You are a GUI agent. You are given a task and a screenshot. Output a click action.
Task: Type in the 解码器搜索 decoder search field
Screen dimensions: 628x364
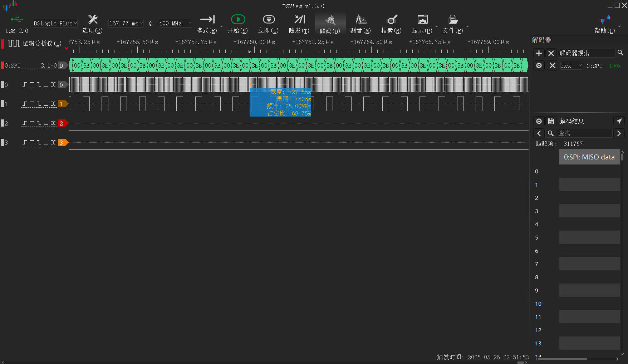point(587,53)
